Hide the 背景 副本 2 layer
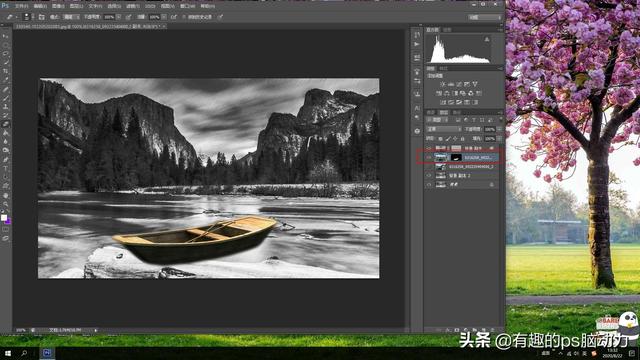640x360 pixels. tap(429, 176)
